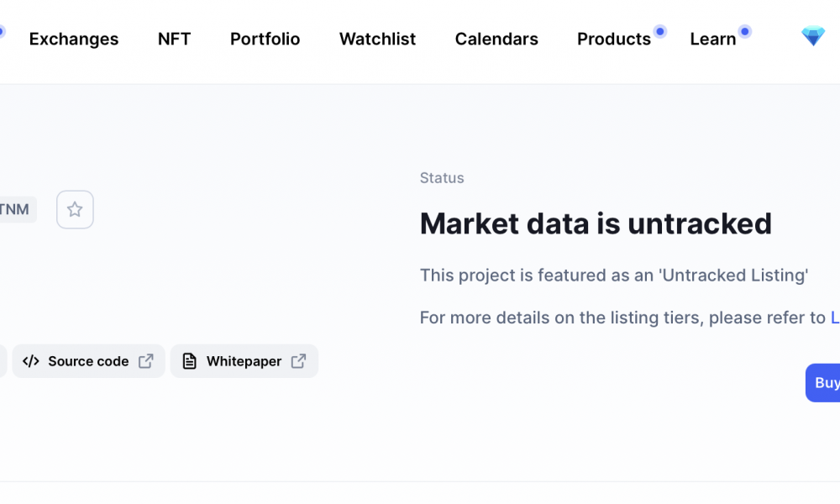Open the Portfolio page
The image size is (840, 504).
point(265,39)
